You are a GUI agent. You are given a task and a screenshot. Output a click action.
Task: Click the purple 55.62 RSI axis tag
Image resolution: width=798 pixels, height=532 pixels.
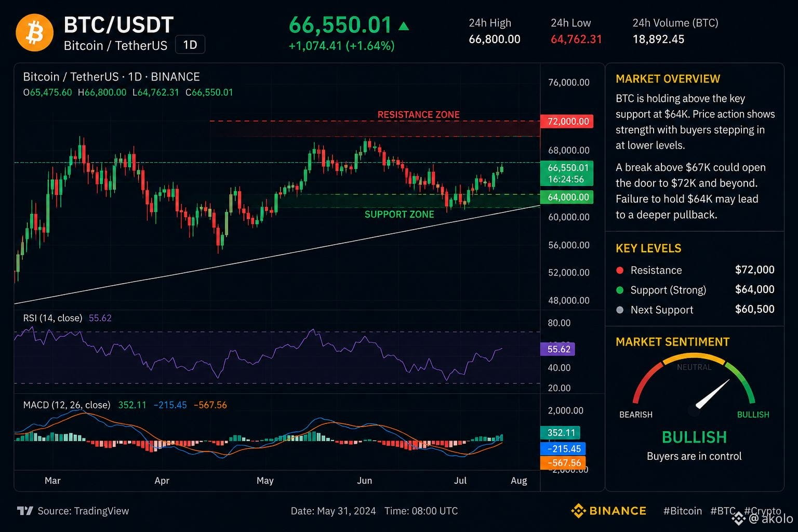click(x=557, y=349)
